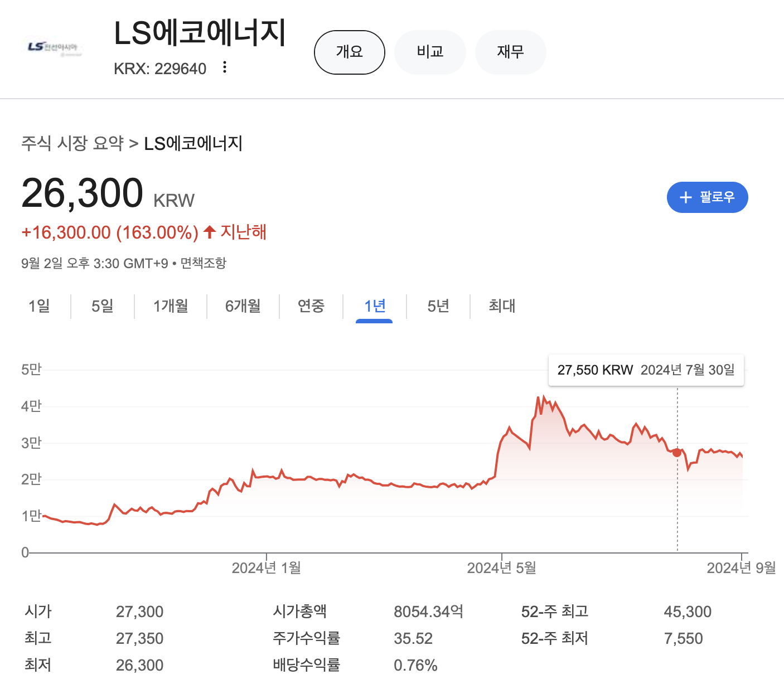Click the 면책조항 disclaimer link

tap(204, 263)
